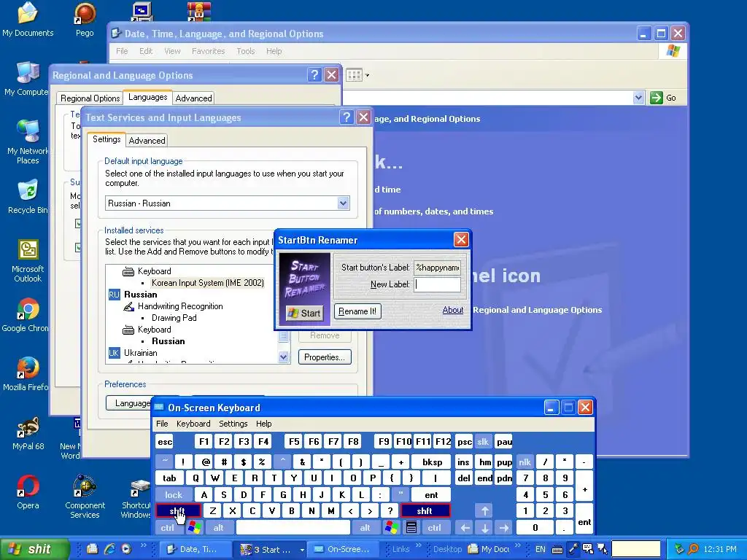The width and height of the screenshot is (747, 560).
Task: Click the Rename It! button
Action: [357, 311]
